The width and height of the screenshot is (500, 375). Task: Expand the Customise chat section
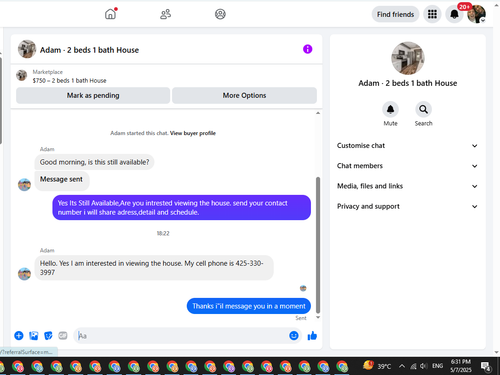407,146
